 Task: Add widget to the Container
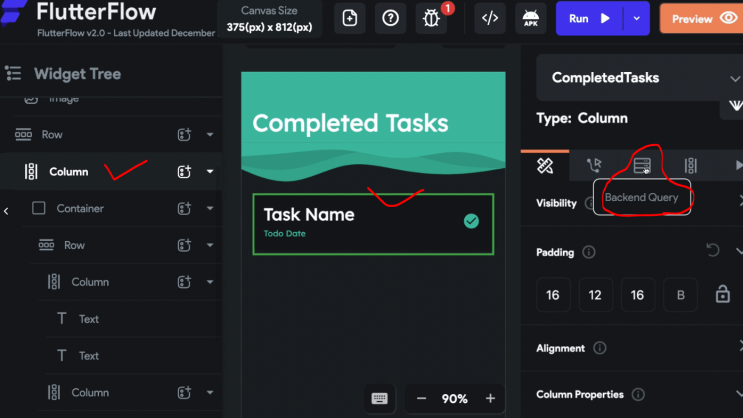(x=184, y=209)
